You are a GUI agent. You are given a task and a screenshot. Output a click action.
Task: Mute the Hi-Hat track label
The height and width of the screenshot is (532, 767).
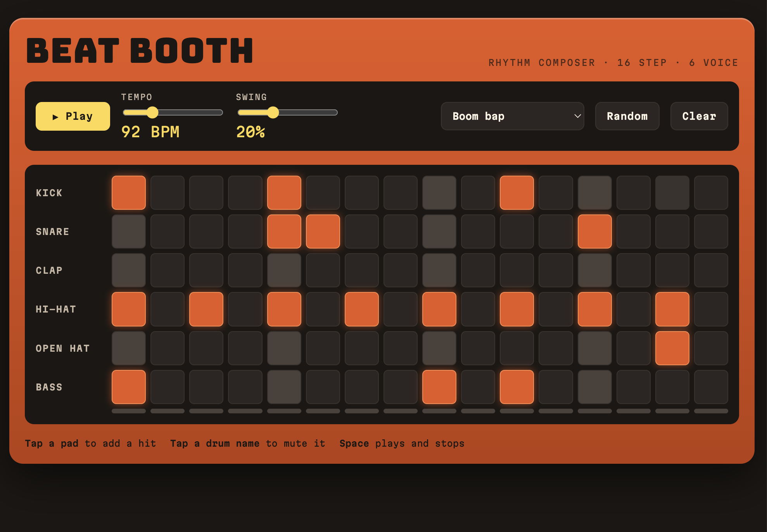(x=56, y=309)
